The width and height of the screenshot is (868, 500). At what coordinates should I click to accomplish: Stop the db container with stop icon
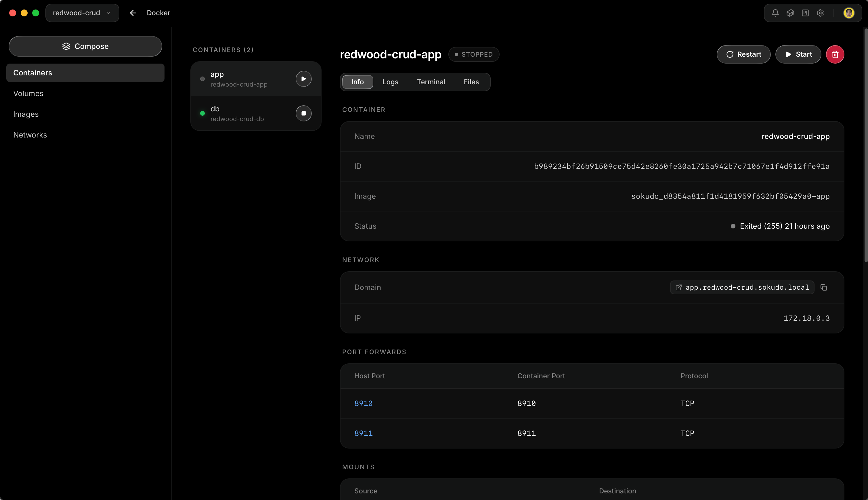[303, 113]
